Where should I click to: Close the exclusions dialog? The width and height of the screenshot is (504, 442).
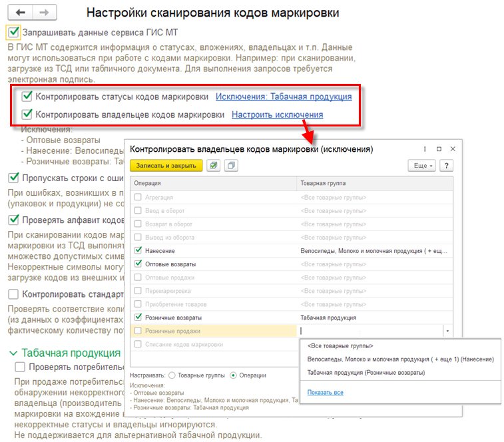[x=453, y=149]
